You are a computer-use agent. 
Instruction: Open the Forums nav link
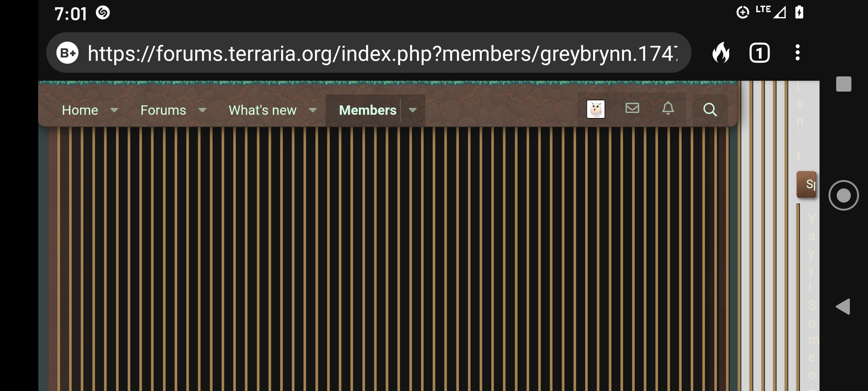coord(163,110)
